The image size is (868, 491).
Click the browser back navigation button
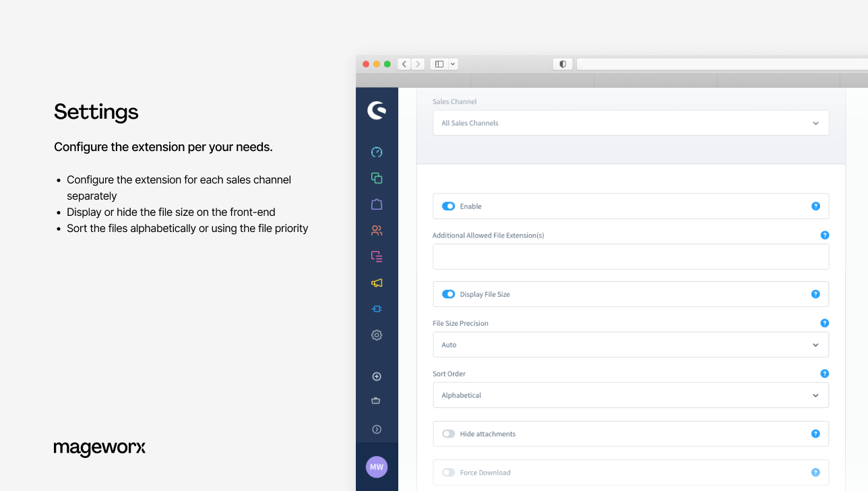click(x=404, y=64)
